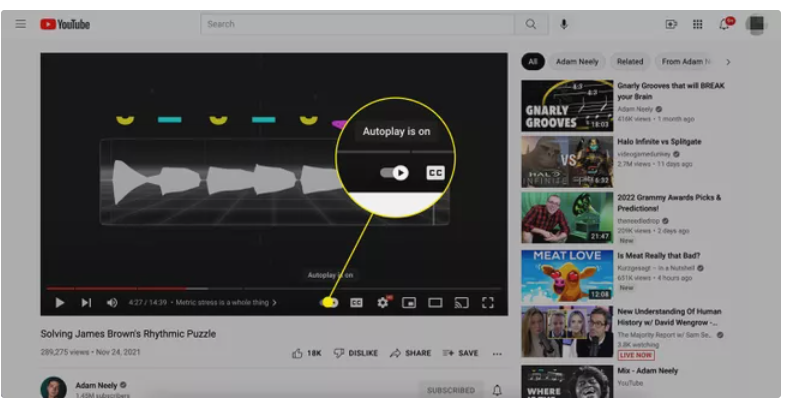
Task: Open the MEAT LOVE thumbnail
Action: pyautogui.click(x=567, y=275)
